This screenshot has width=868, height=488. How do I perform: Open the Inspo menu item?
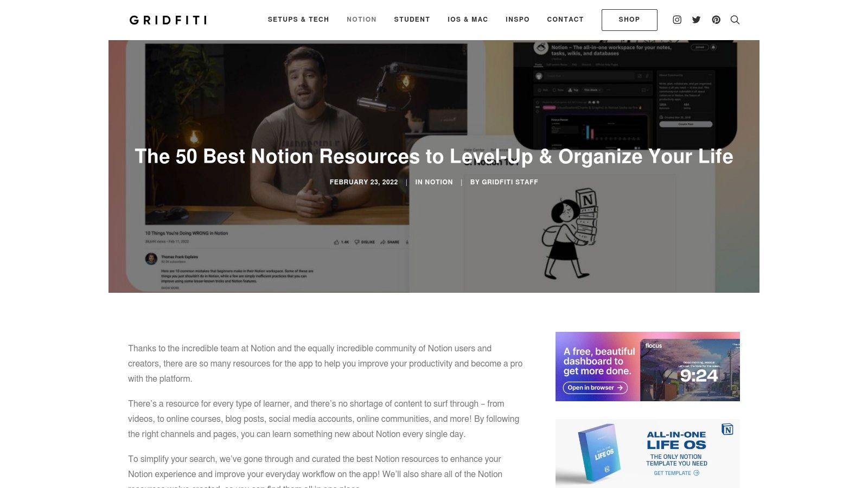pos(518,20)
